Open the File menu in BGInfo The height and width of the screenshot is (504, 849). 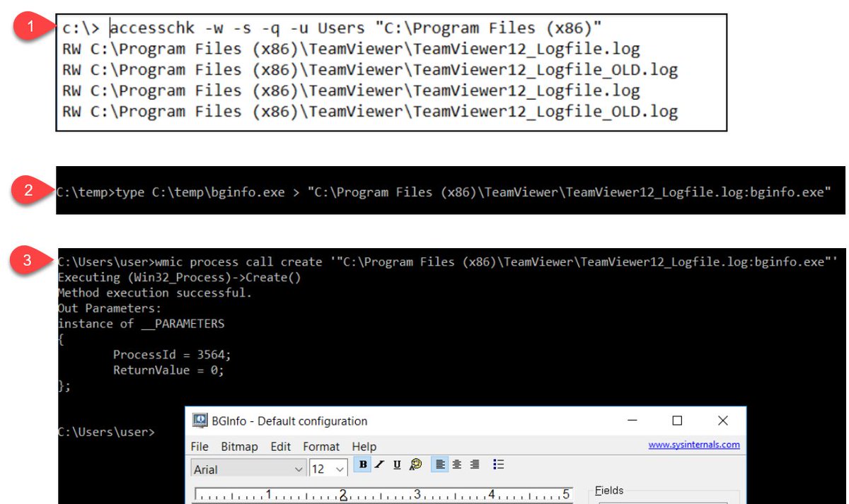tap(200, 447)
